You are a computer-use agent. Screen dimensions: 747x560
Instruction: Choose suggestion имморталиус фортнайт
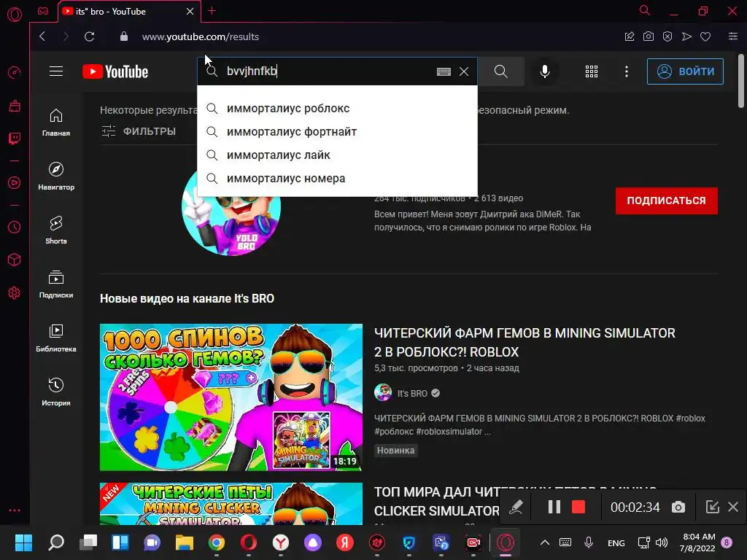pyautogui.click(x=337, y=131)
